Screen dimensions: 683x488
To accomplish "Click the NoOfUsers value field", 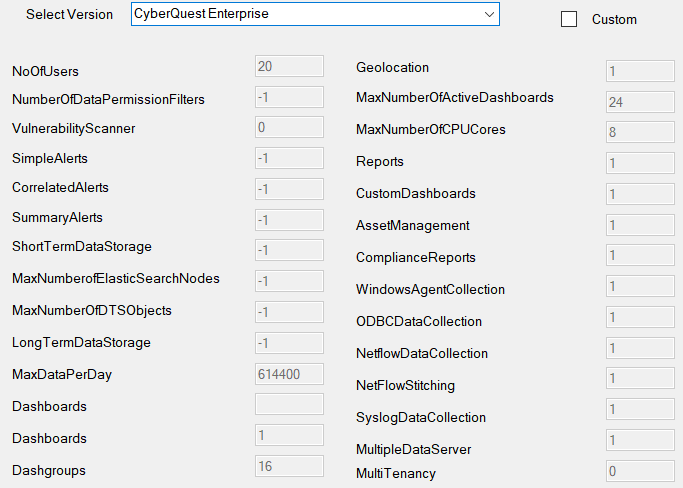I will pos(289,66).
